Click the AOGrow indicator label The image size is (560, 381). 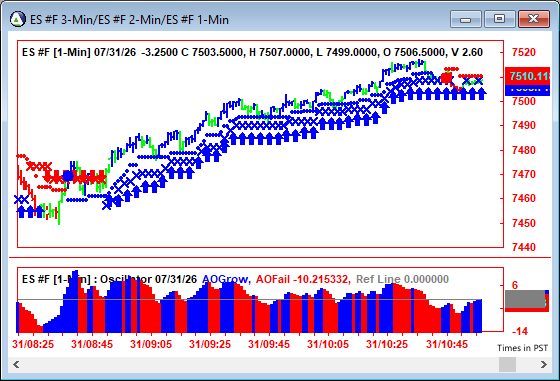point(226,279)
